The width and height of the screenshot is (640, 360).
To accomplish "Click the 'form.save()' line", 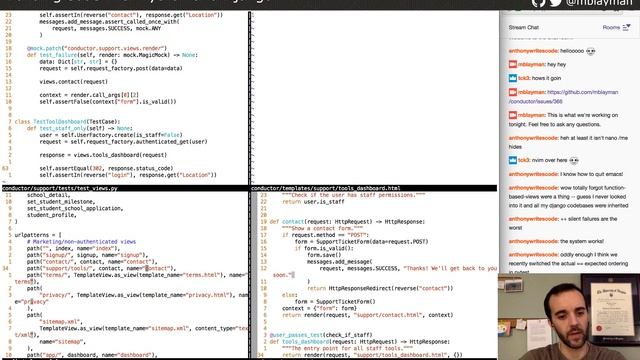I will point(324,255).
